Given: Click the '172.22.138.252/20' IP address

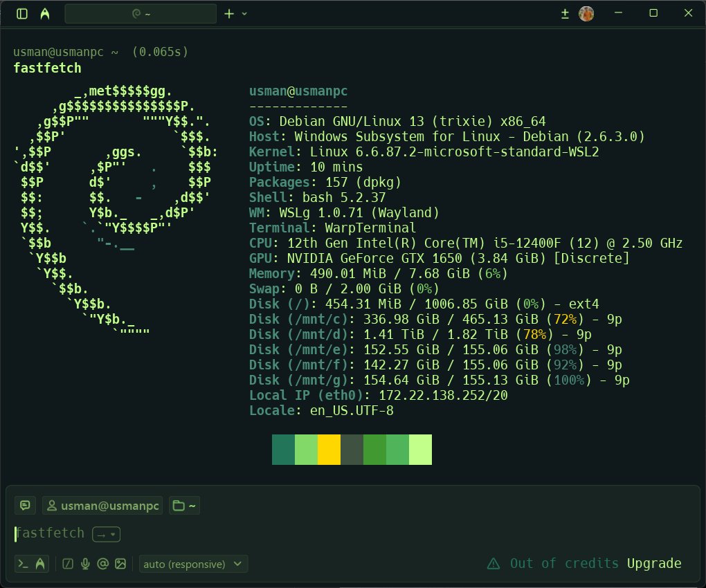Looking at the screenshot, I should pyautogui.click(x=443, y=396).
